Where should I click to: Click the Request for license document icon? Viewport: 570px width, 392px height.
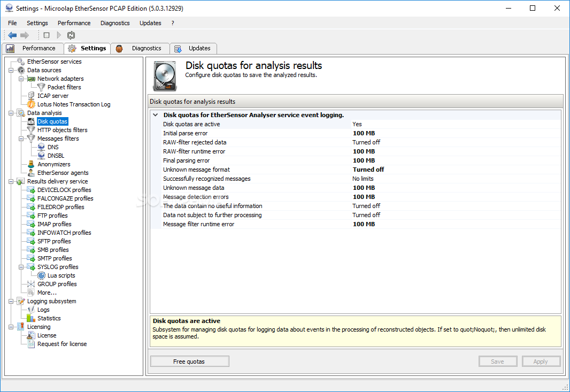point(31,344)
